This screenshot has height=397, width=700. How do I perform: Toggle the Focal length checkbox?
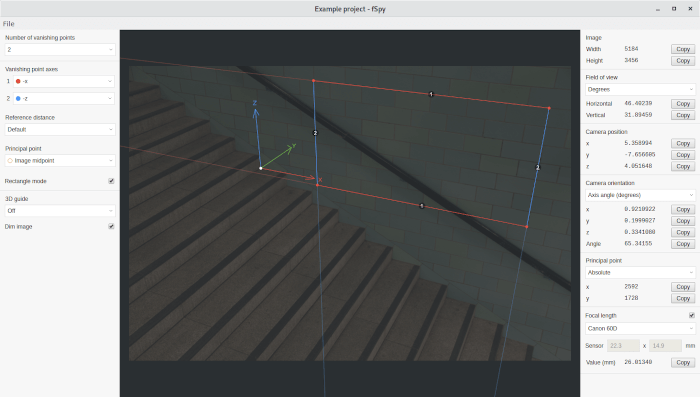tap(692, 315)
